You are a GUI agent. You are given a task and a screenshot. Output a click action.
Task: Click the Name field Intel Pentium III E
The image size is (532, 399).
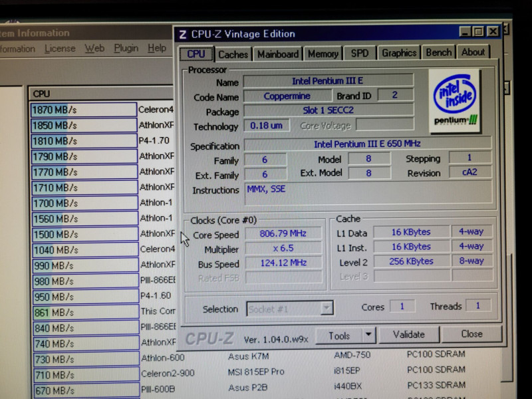(328, 80)
